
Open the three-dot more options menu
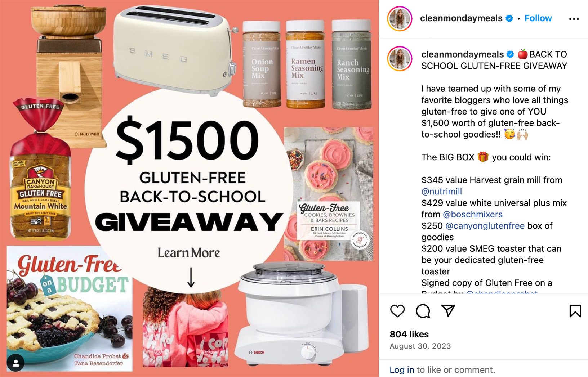pos(574,19)
